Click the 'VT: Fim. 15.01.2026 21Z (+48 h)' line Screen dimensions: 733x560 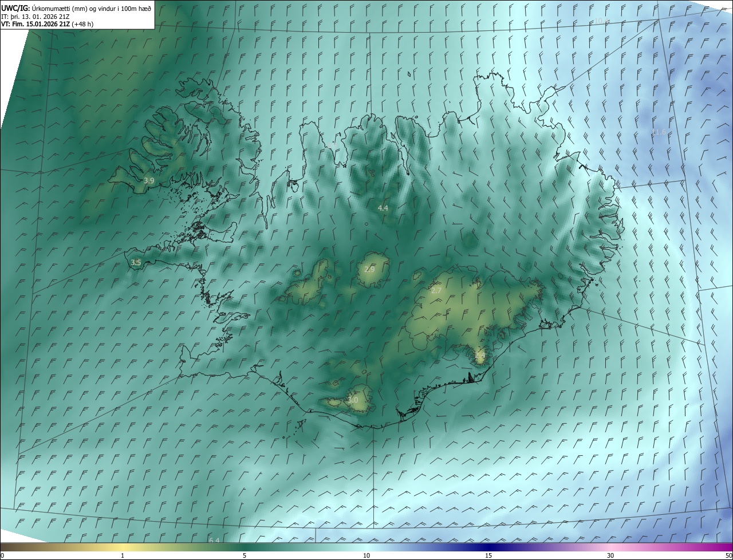click(47, 24)
